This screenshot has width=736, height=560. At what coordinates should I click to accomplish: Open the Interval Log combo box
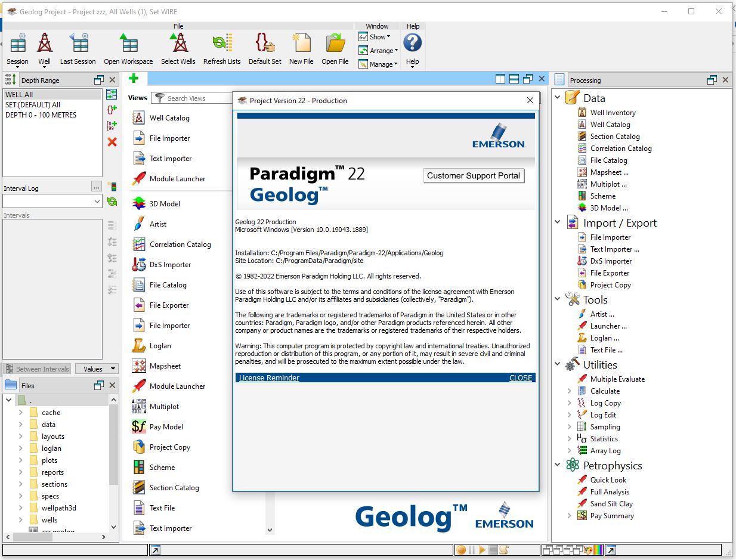[53, 202]
